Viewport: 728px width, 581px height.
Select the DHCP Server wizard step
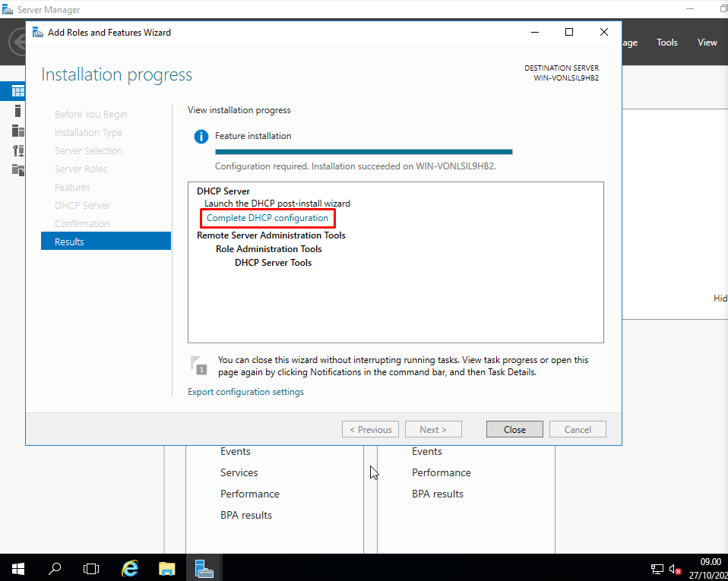click(82, 206)
